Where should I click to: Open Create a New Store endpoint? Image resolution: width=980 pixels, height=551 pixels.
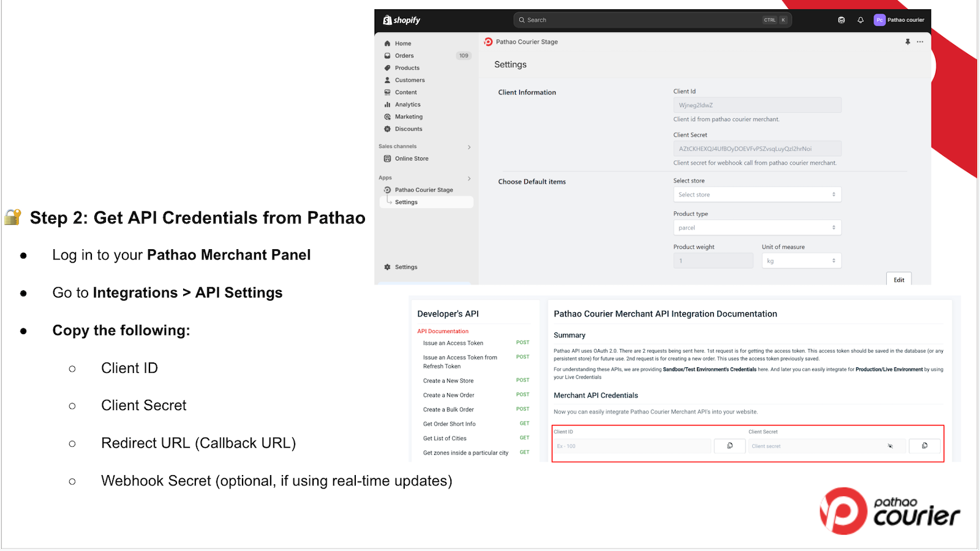448,381
